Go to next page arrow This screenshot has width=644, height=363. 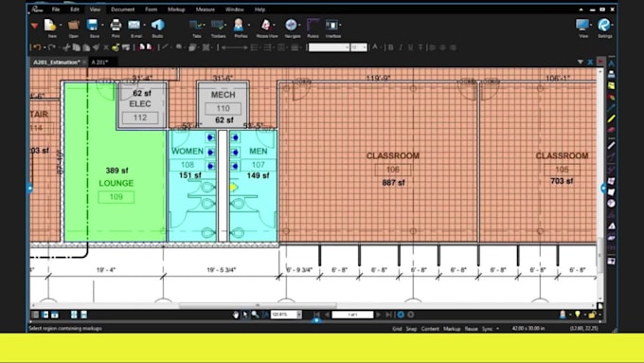point(379,315)
